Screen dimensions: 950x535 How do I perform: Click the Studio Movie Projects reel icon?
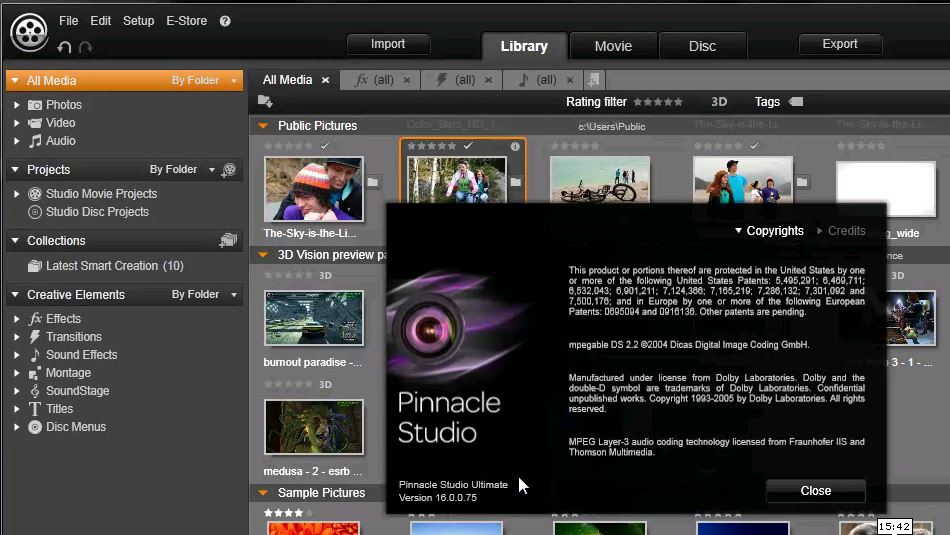pos(35,194)
